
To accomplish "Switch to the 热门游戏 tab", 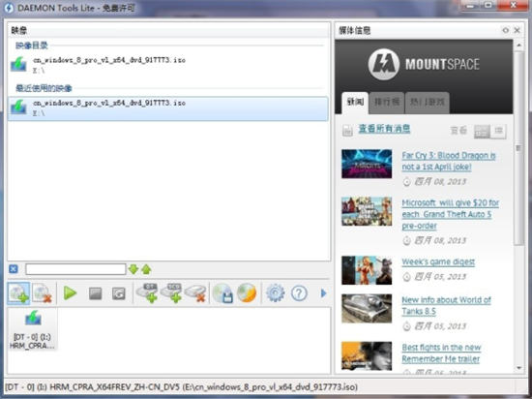I will click(428, 103).
